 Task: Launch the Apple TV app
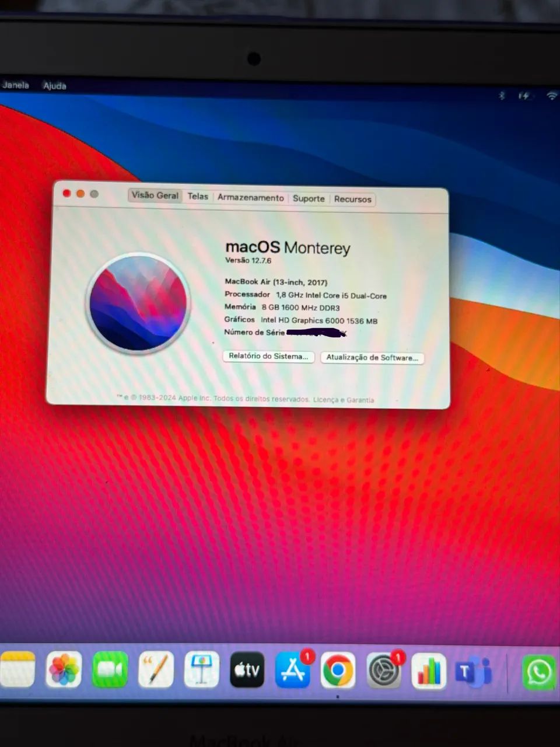[x=247, y=669]
